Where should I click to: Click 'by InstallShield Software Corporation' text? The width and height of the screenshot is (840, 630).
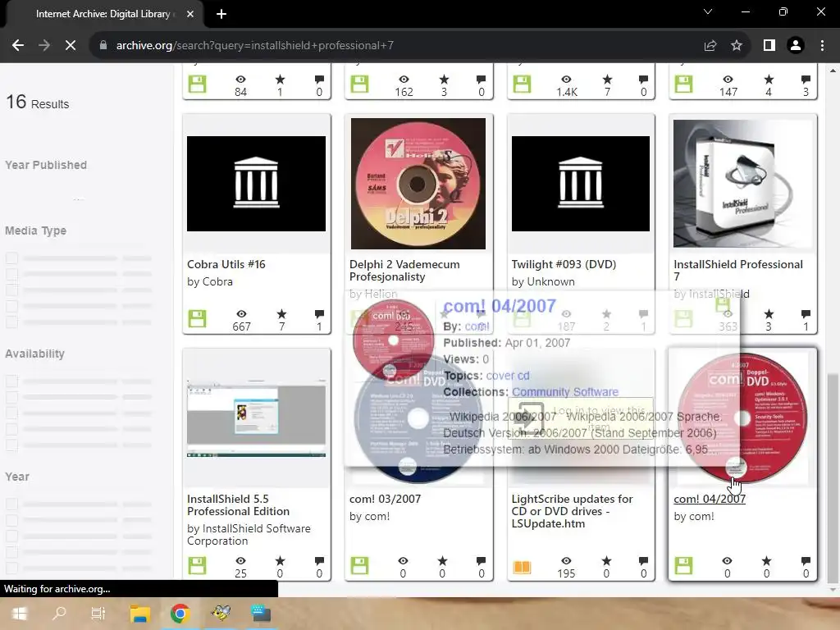[x=249, y=535]
